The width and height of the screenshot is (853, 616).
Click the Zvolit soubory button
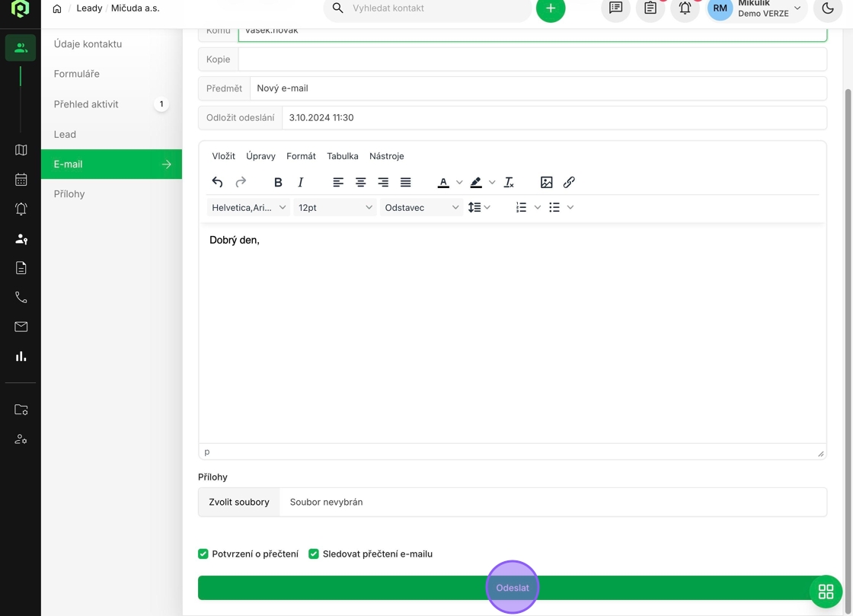coord(239,503)
